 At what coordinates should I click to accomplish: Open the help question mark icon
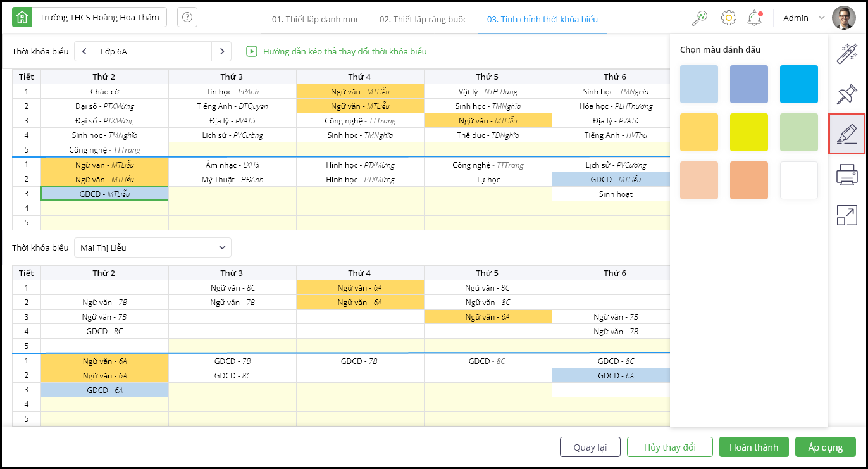click(187, 18)
